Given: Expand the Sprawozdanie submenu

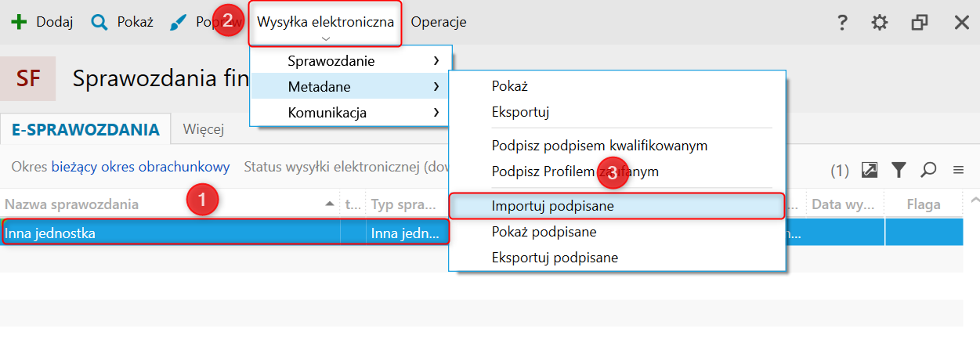Looking at the screenshot, I should (x=350, y=60).
